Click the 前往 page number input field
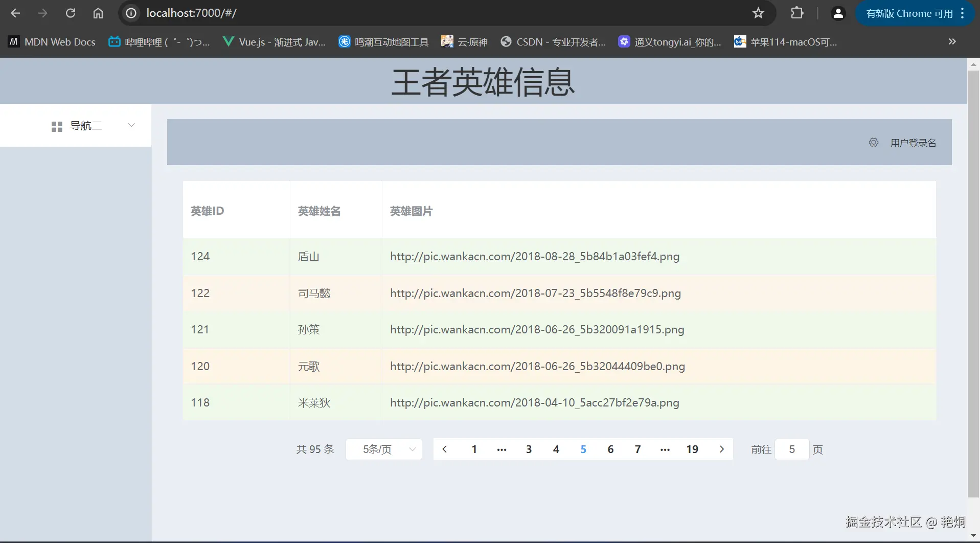980x543 pixels. pyautogui.click(x=792, y=449)
